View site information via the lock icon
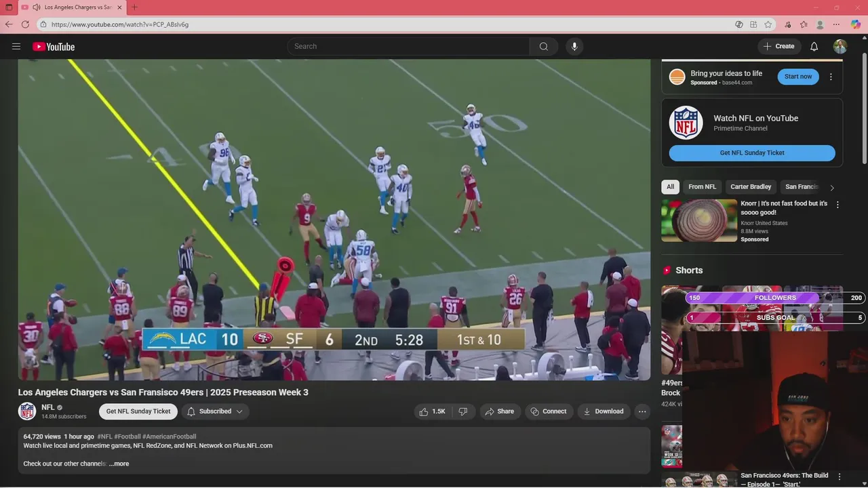Image resolution: width=868 pixels, height=488 pixels. (43, 24)
